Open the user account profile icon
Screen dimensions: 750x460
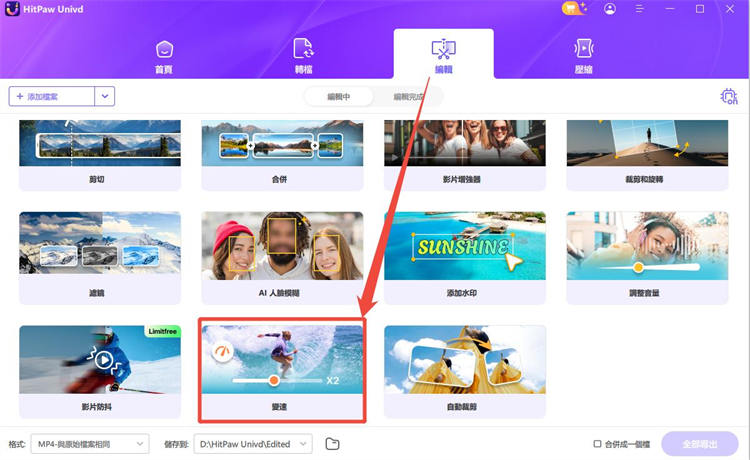coord(610,9)
